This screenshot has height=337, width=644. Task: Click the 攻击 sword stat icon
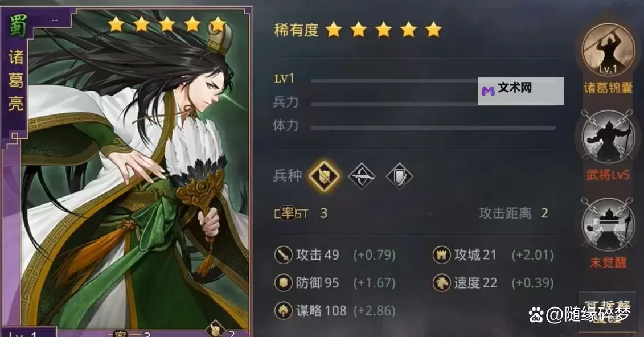pos(283,255)
